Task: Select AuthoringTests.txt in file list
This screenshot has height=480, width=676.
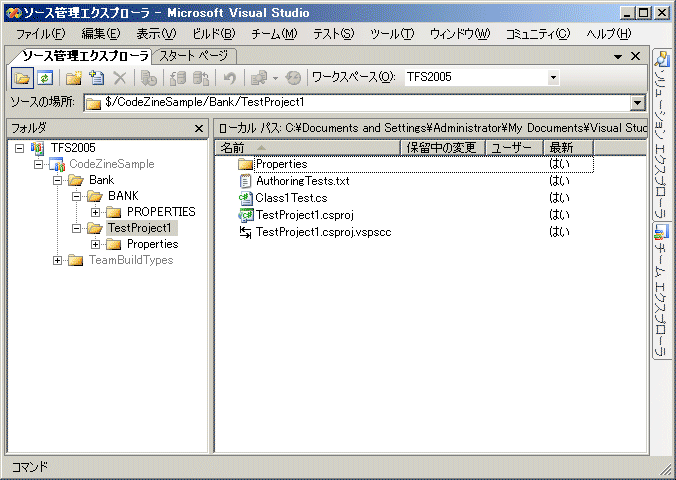Action: [x=303, y=181]
